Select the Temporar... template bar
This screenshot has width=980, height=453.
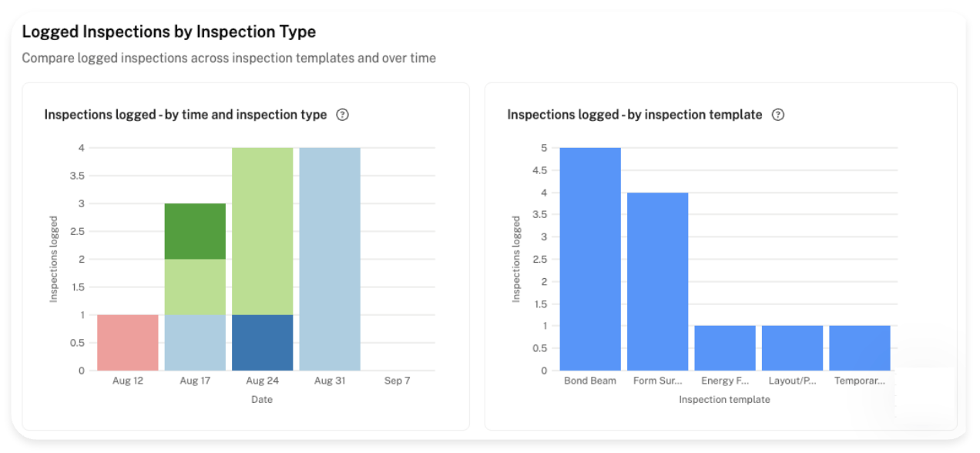[x=860, y=348]
